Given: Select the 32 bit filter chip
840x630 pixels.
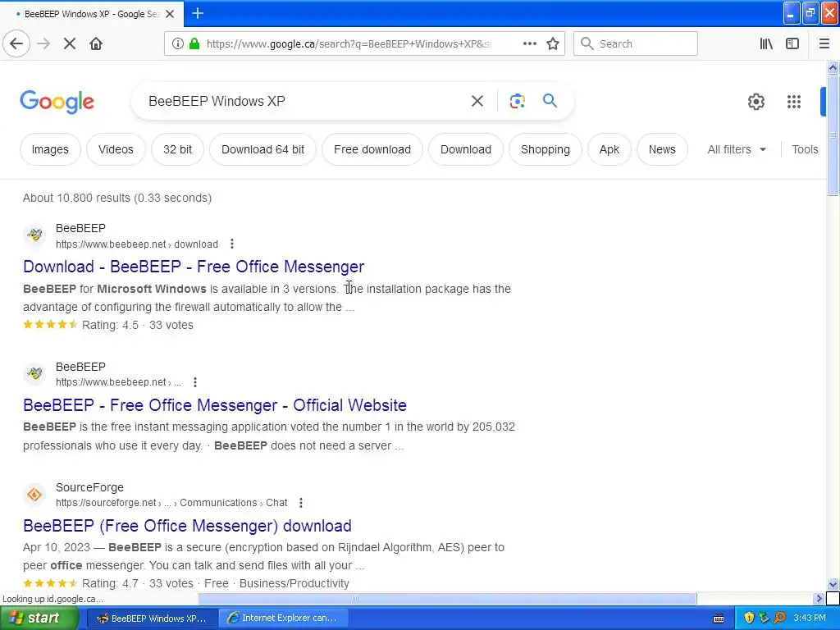Looking at the screenshot, I should click(x=177, y=149).
